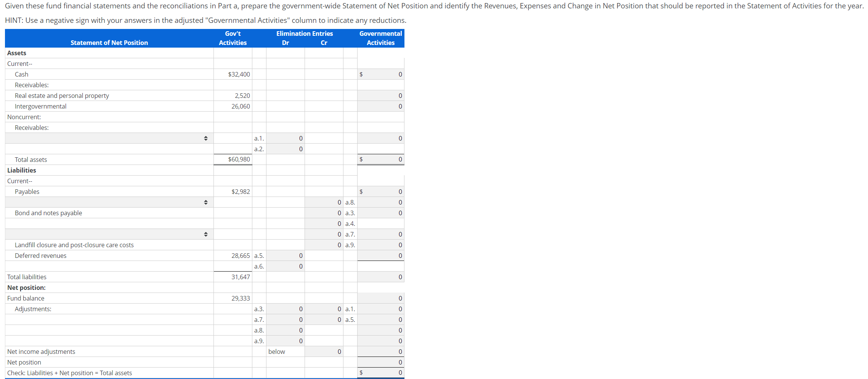This screenshot has height=379, width=868.
Task: Edit Net position Governmental Activities amount
Action: (x=380, y=362)
